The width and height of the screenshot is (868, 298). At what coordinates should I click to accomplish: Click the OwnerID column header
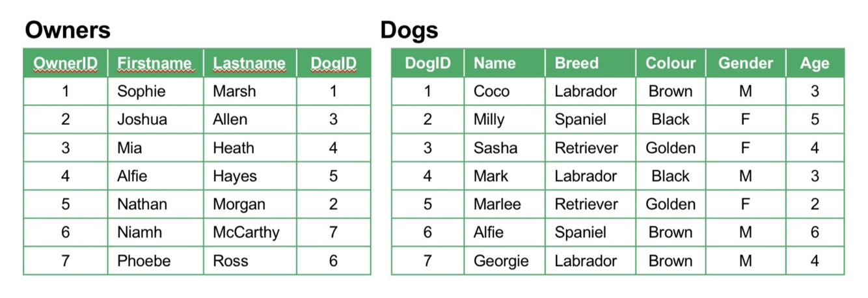coord(65,63)
